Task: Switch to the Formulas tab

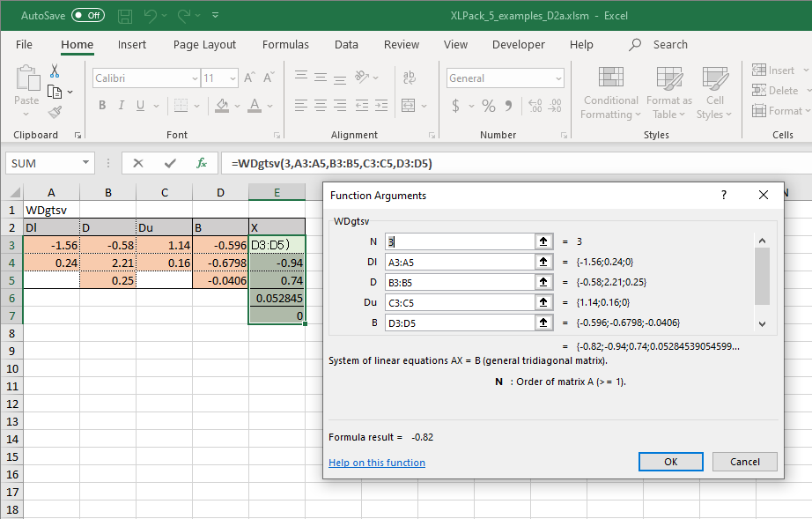Action: (x=285, y=45)
